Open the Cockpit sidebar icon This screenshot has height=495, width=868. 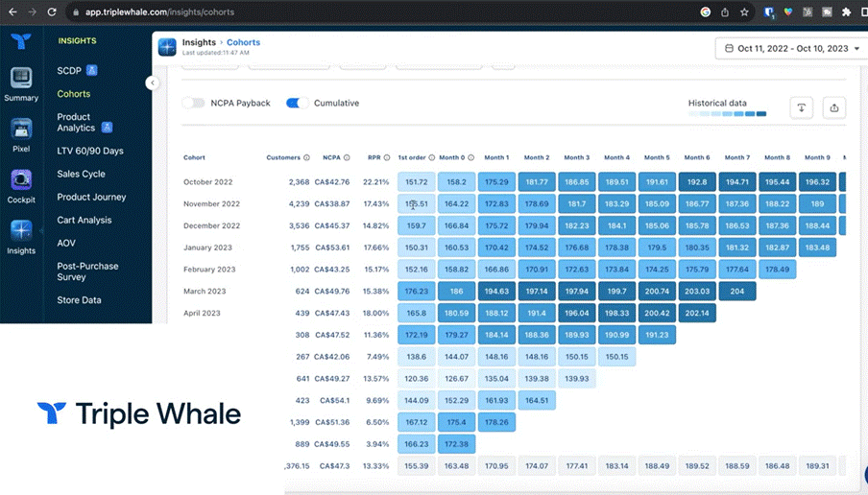20,180
